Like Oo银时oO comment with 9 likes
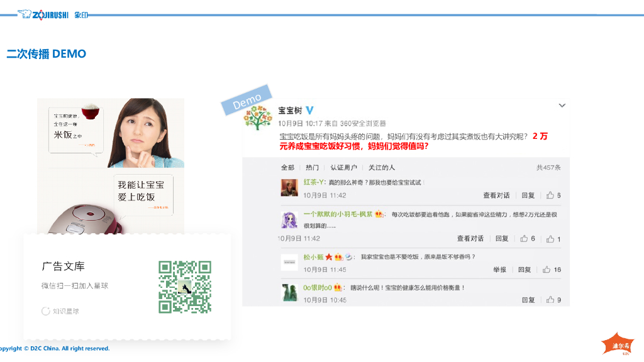The image size is (644, 362). 550,300
